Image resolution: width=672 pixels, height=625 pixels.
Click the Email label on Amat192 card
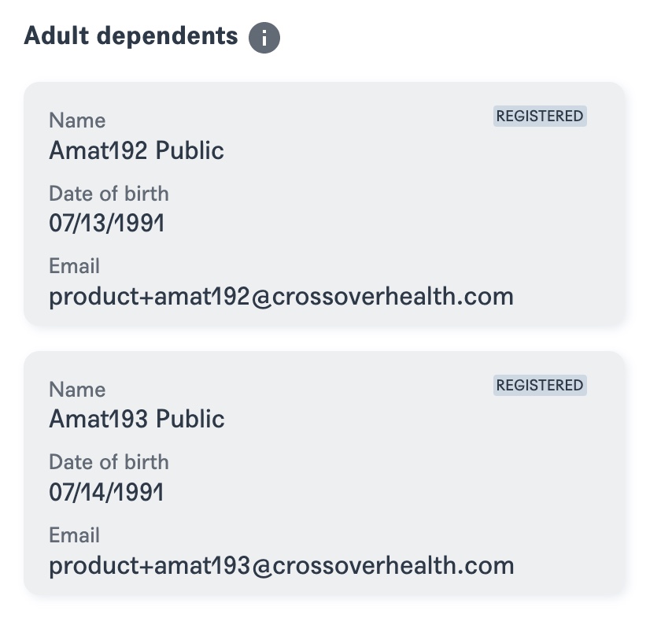(x=75, y=266)
